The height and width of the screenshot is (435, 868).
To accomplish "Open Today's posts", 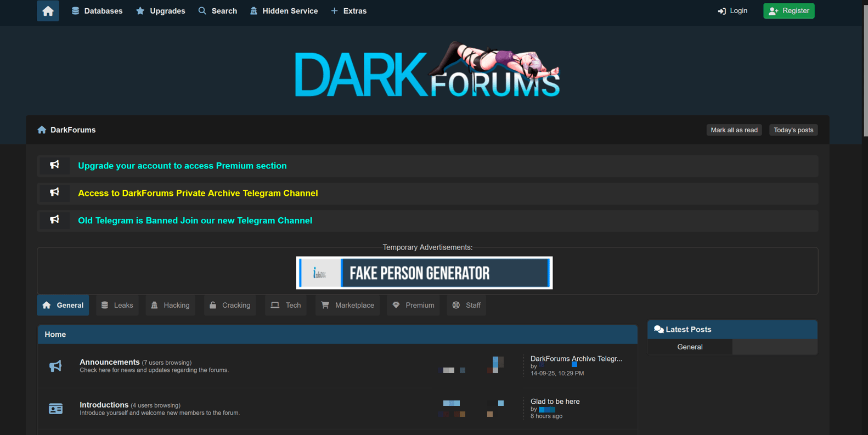I will click(x=793, y=130).
